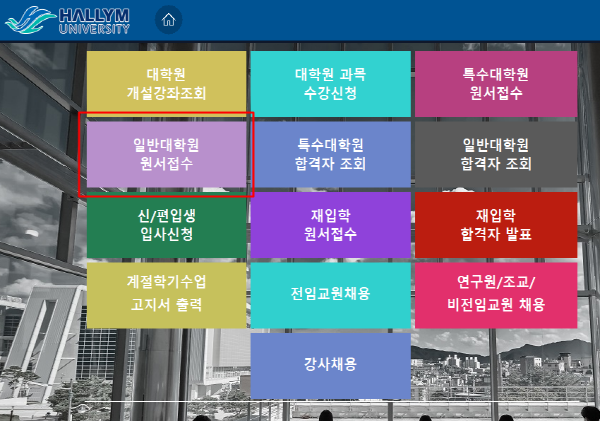The width and height of the screenshot is (600, 421).
Task: Open 연구원/조교/비전임교원 채용 pink tile
Action: point(495,295)
